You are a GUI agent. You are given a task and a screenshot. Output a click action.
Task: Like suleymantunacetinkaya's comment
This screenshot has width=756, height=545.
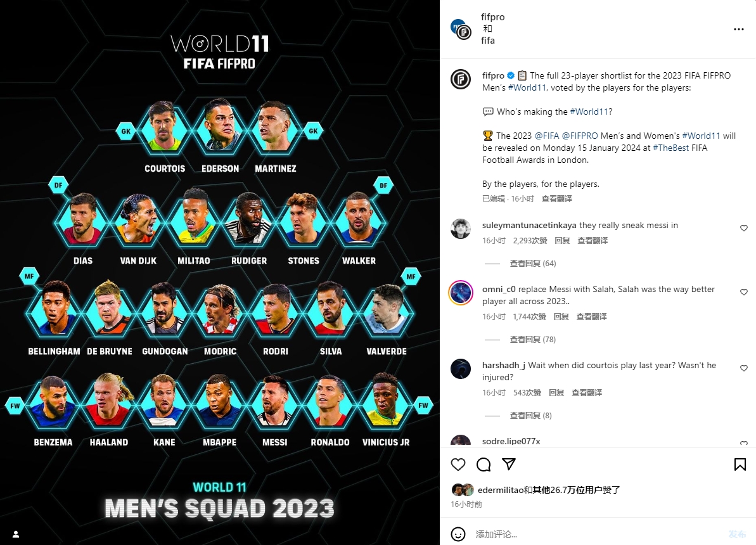[x=744, y=228]
